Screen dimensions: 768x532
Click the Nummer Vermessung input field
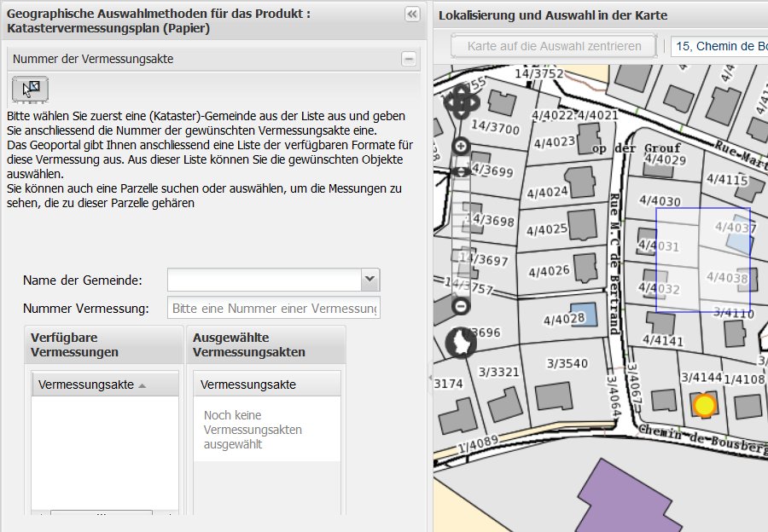coord(273,307)
